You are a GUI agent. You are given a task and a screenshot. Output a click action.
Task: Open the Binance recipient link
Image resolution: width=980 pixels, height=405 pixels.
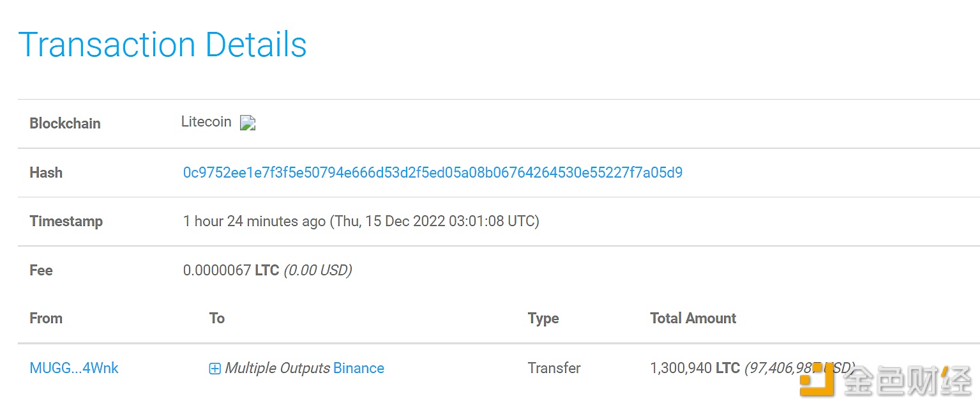click(x=359, y=368)
